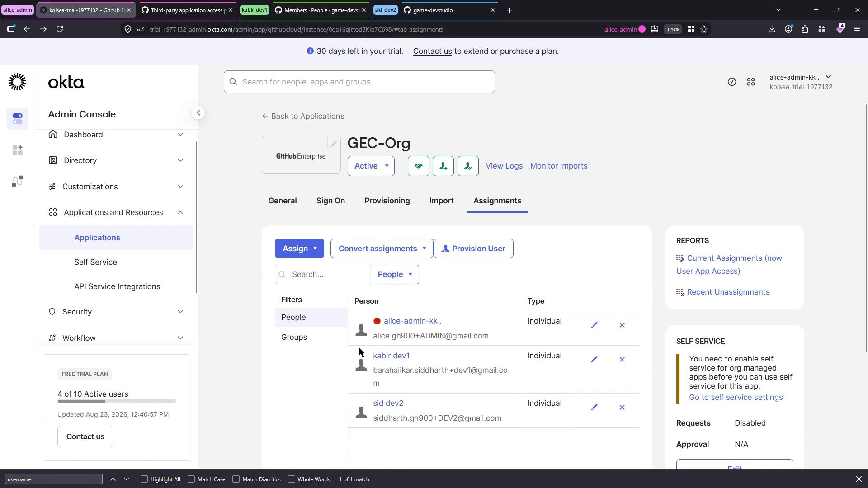Click the green handshake SAML icon button
Screen dimensions: 868x488
coord(418,166)
